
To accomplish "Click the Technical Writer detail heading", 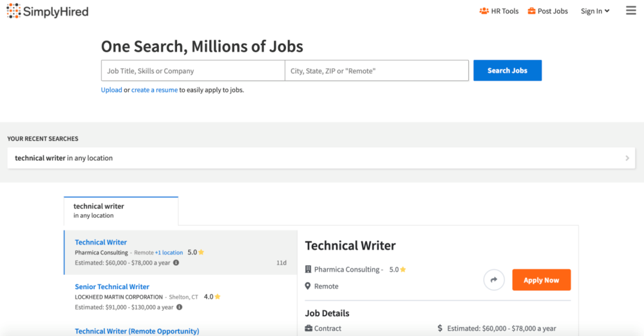I will coord(350,246).
